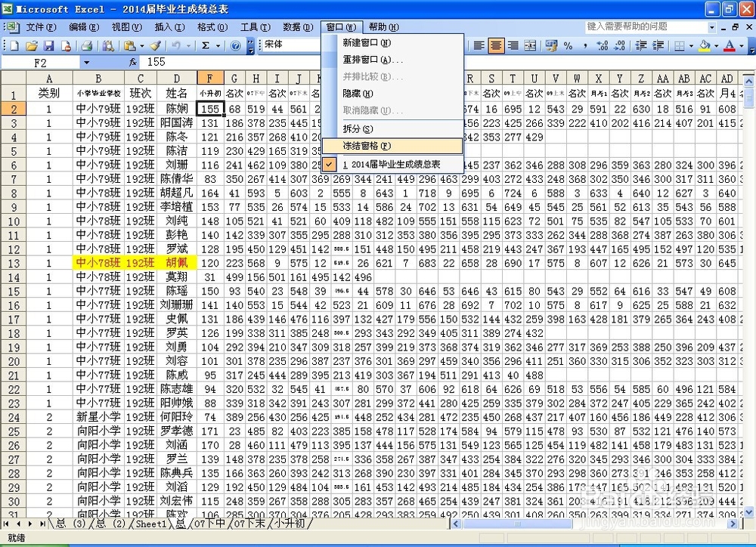Select the AutoSum Σ toolbar icon
Viewport: 756px width, 547px height.
coord(206,45)
